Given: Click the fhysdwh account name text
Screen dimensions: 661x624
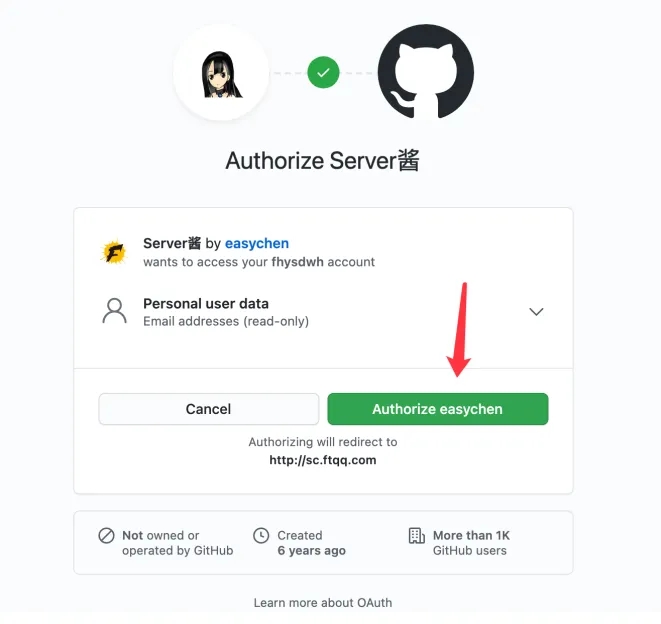Looking at the screenshot, I should pyautogui.click(x=298, y=262).
